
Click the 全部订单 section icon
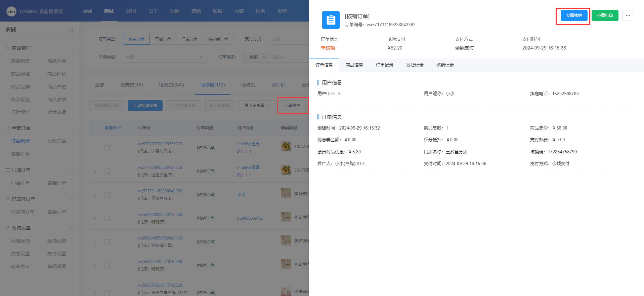click(x=8, y=128)
